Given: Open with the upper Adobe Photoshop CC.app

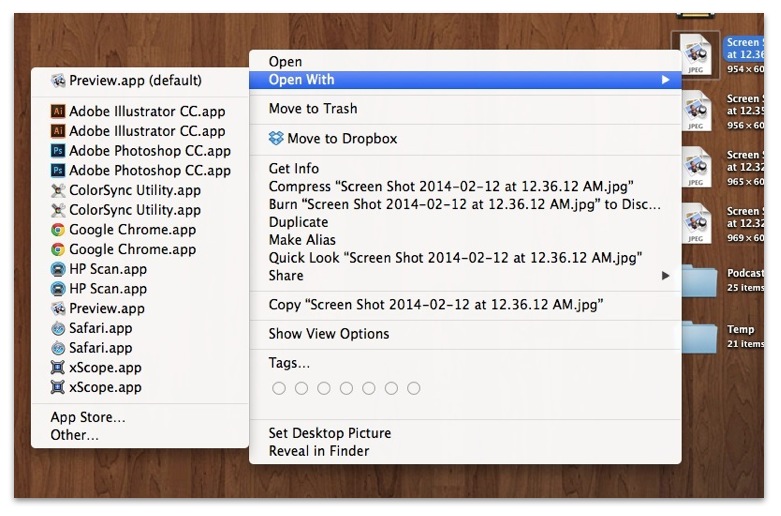Looking at the screenshot, I should tap(139, 150).
